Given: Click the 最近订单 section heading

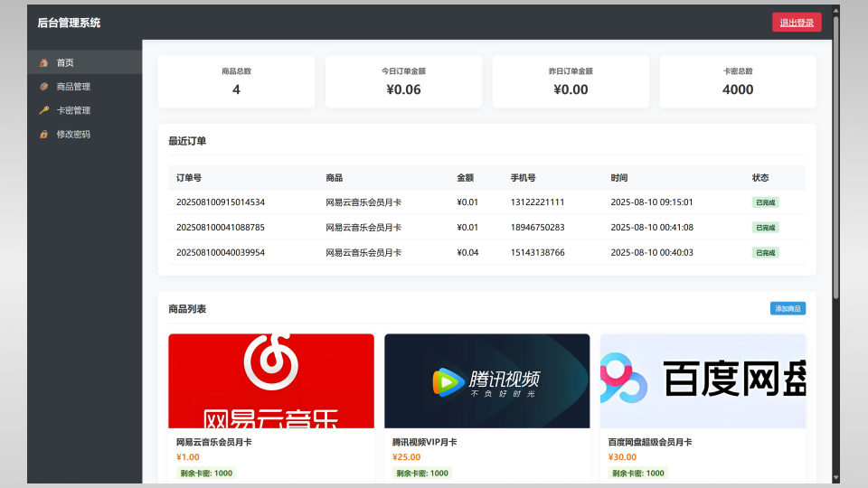Looking at the screenshot, I should (187, 141).
